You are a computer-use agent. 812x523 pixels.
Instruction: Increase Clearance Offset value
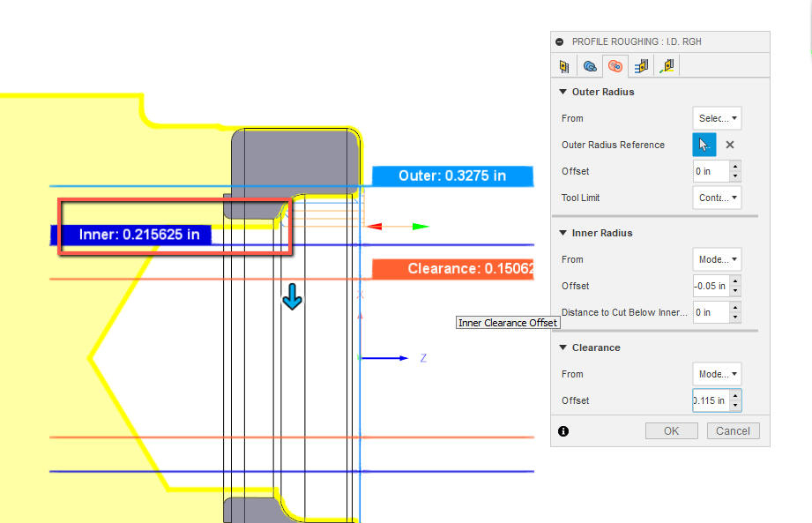point(735,395)
